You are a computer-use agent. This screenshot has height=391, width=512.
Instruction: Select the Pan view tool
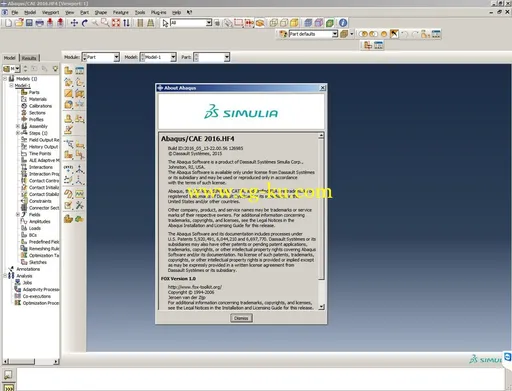tap(74, 23)
